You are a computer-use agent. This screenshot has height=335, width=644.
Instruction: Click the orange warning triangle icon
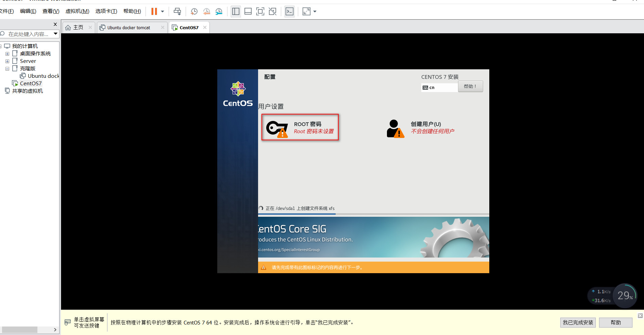[264, 267]
